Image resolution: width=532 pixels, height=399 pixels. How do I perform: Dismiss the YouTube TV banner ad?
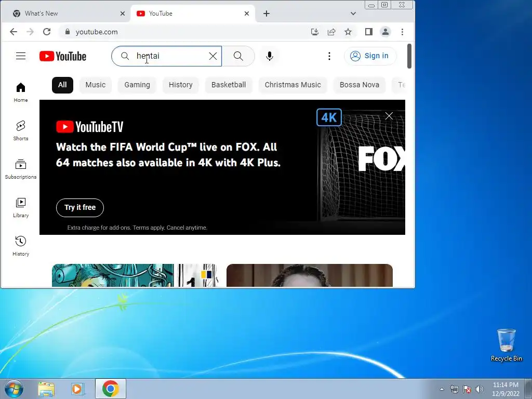pyautogui.click(x=389, y=116)
